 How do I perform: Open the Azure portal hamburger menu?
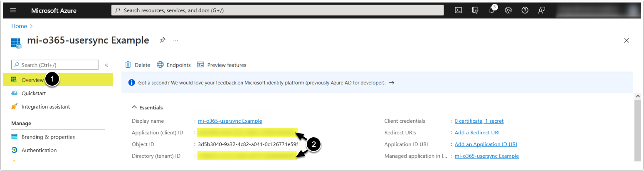13,10
